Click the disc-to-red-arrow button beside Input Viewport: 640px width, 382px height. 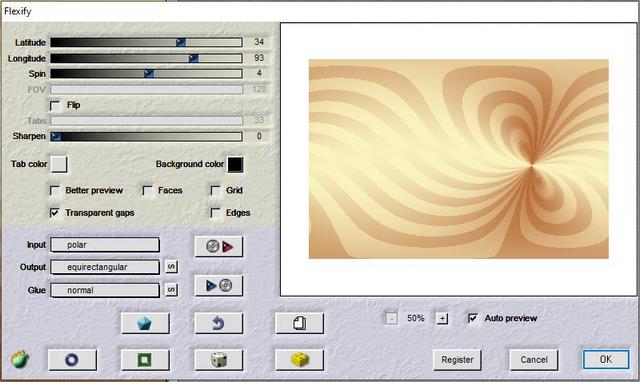tap(219, 247)
